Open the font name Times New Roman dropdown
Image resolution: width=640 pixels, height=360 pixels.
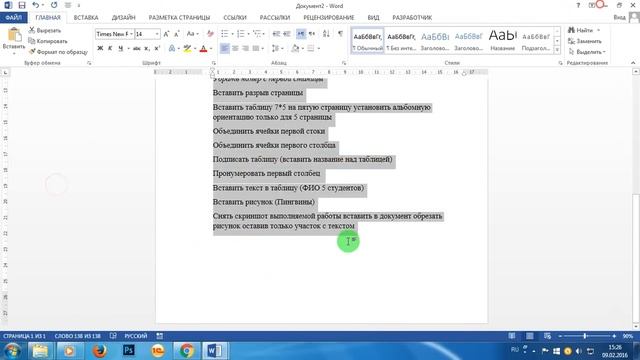(x=131, y=34)
